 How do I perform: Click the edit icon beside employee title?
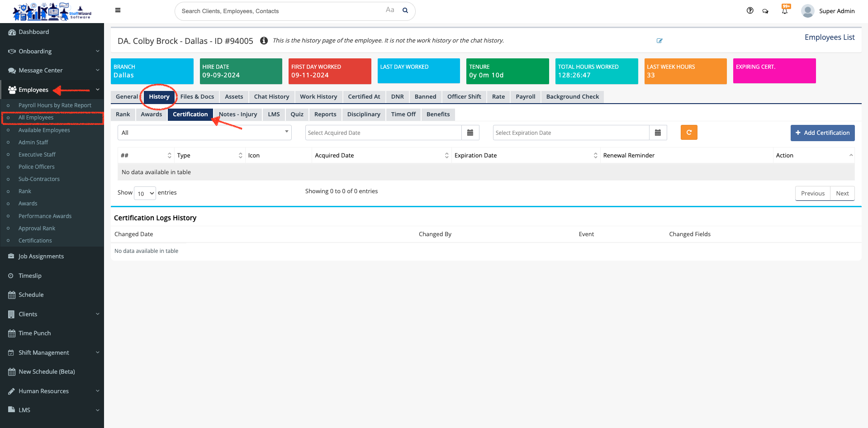(659, 41)
